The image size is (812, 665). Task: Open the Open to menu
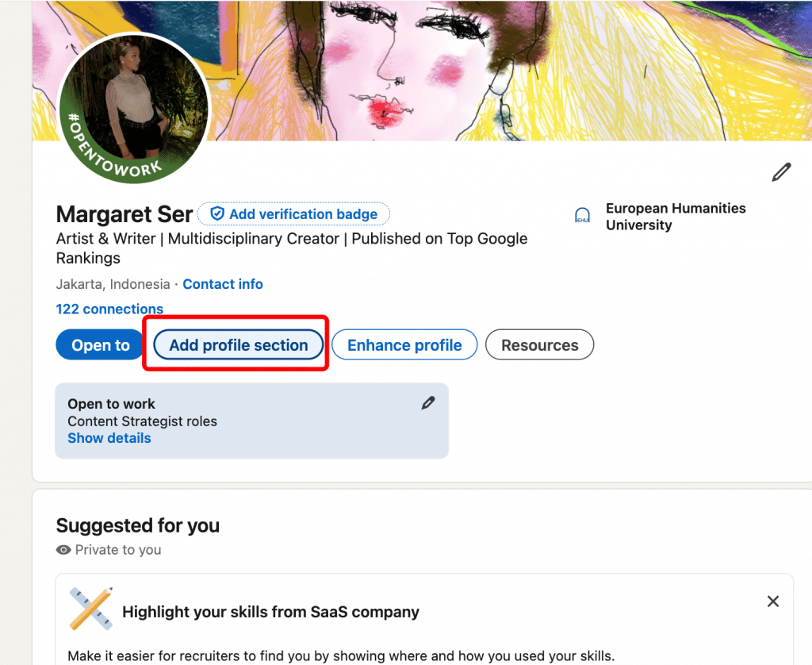99,344
